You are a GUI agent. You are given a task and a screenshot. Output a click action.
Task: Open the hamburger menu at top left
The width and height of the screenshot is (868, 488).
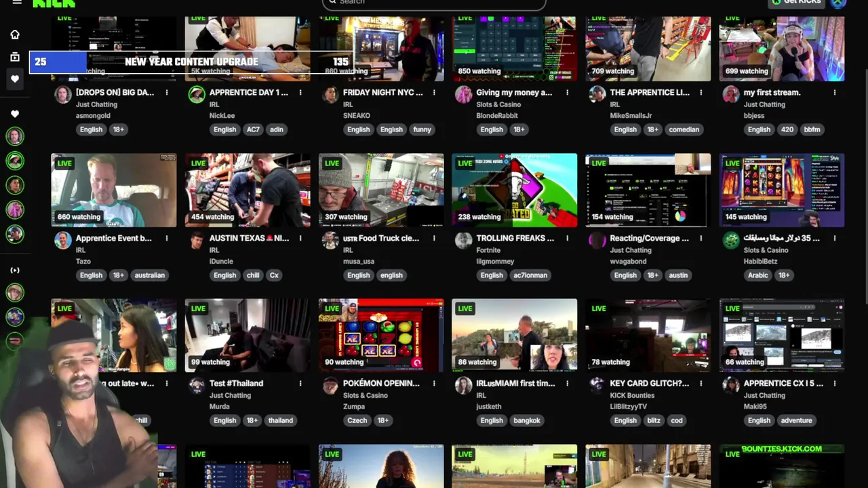coord(17,2)
